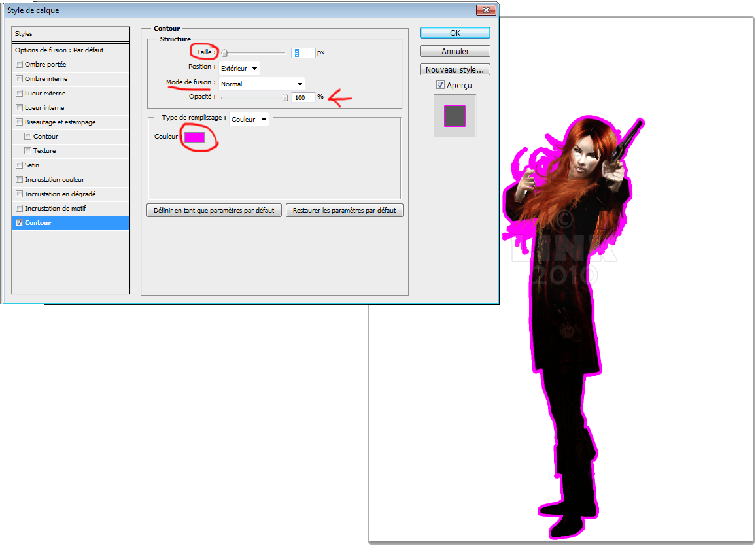
Task: Open the Incrustation en dégradé settings
Action: click(x=60, y=194)
